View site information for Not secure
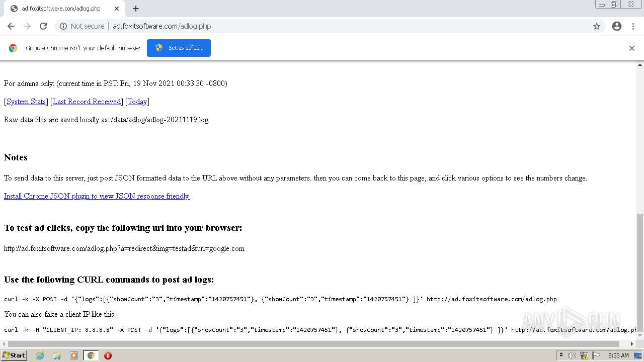This screenshot has width=644, height=362. 82,26
